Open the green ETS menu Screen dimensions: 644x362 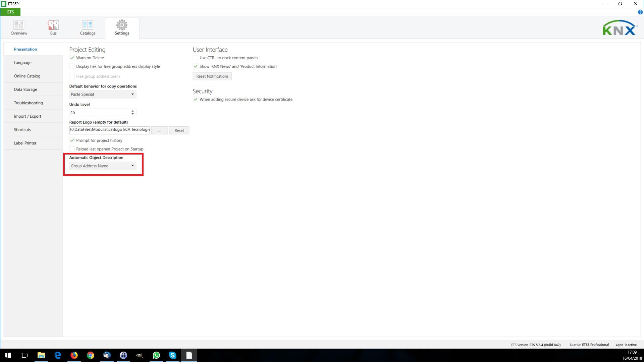click(10, 12)
